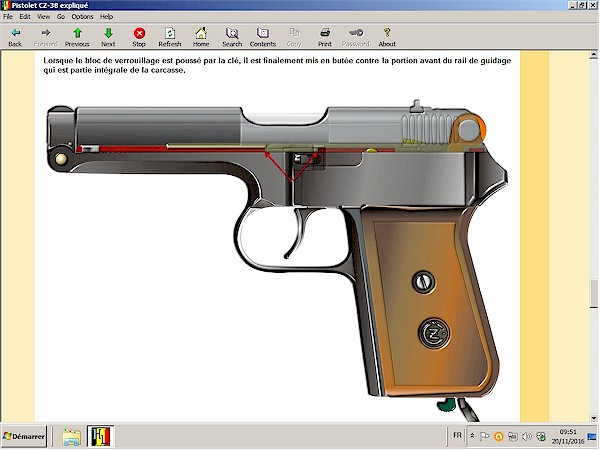
Task: Close the Pistolet CZ-38 expliqué window
Action: (592, 5)
